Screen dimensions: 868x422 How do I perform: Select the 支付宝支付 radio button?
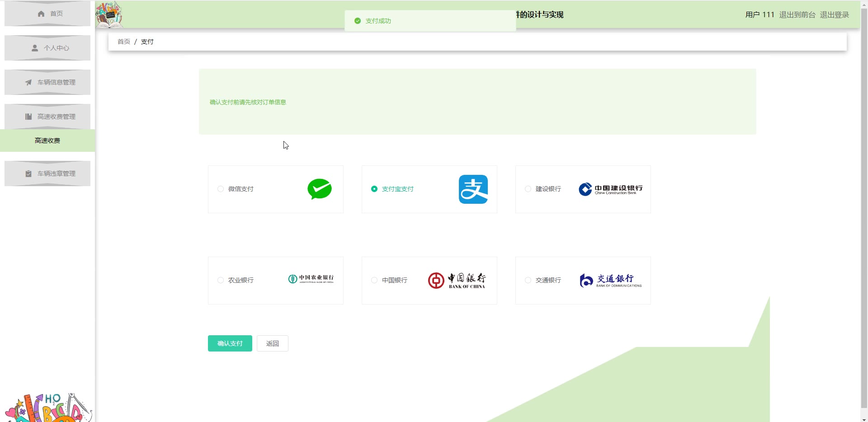[x=374, y=189]
